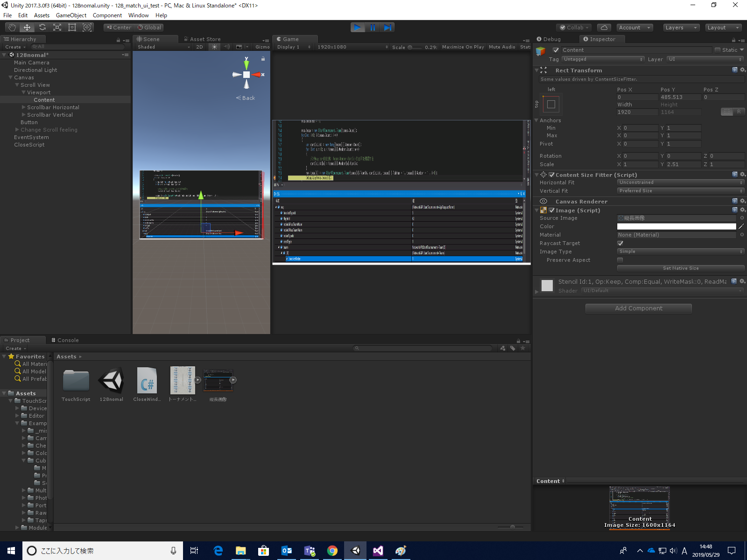Select the Rotate tool
The width and height of the screenshot is (747, 560).
(x=42, y=28)
